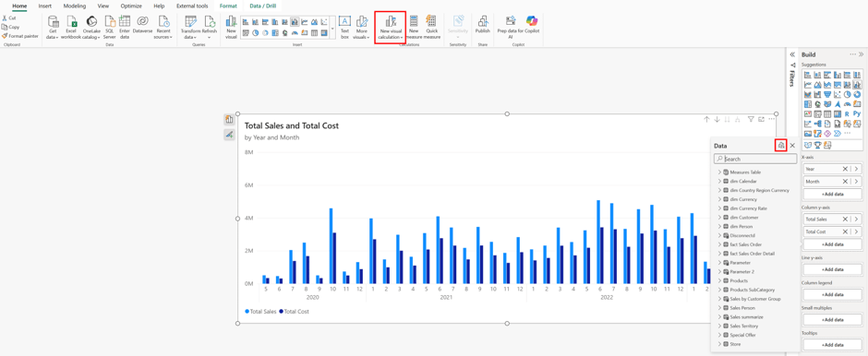This screenshot has width=868, height=356.
Task: Open Recent sources list
Action: (x=163, y=27)
